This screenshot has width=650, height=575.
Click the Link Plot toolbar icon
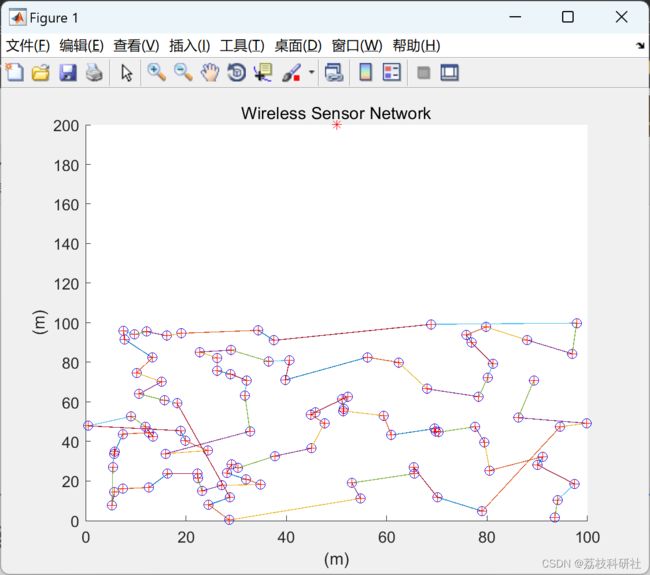334,73
